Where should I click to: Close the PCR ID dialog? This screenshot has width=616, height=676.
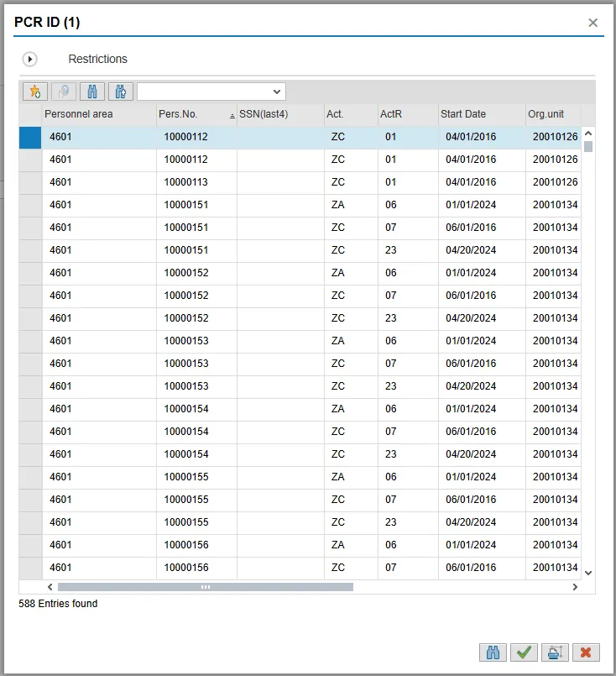[593, 23]
